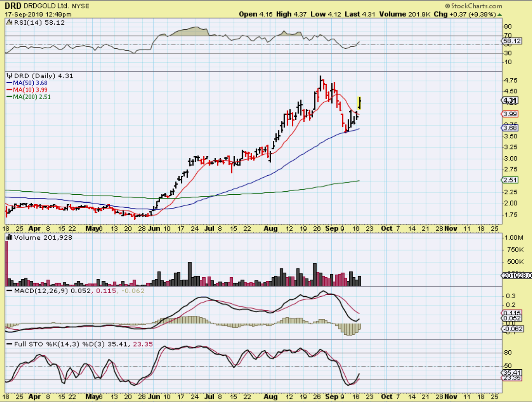Click the 0.3 label on the MACD axis
Viewport: 532px width, 403px height.
click(x=511, y=296)
